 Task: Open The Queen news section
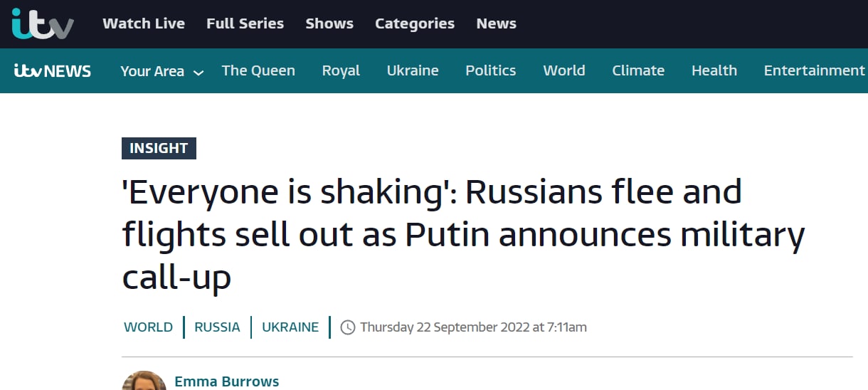click(x=258, y=70)
